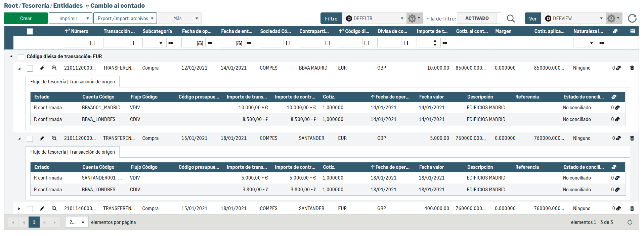This screenshot has width=644, height=236.
Task: Click the green Crear button
Action: pos(26,18)
